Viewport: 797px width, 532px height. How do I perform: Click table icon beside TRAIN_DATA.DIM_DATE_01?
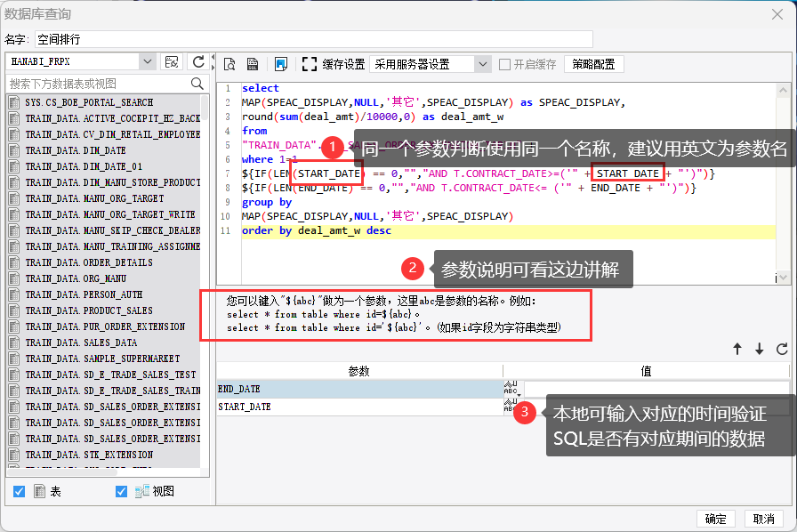click(x=14, y=166)
